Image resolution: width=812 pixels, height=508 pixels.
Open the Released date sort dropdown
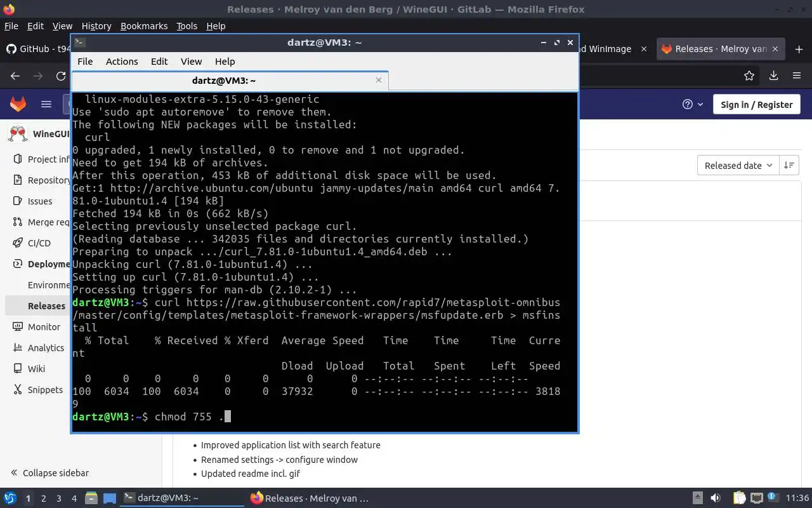[738, 165]
